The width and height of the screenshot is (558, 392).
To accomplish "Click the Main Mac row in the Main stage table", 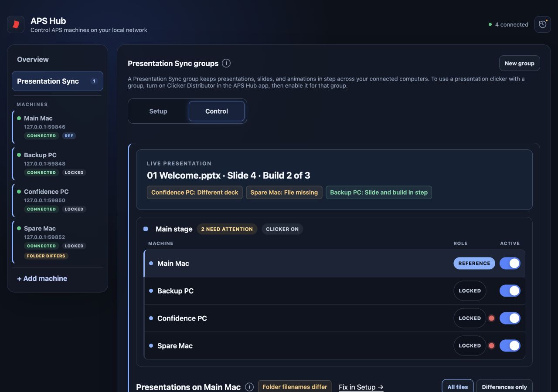I will coord(334,263).
